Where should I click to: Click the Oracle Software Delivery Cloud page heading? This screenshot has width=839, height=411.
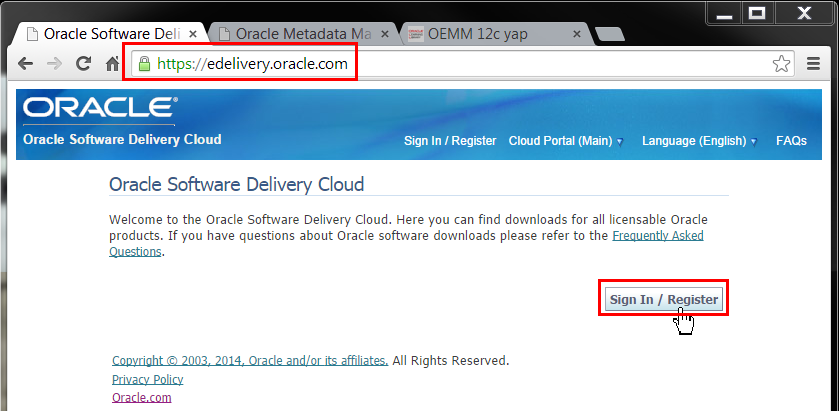click(237, 185)
